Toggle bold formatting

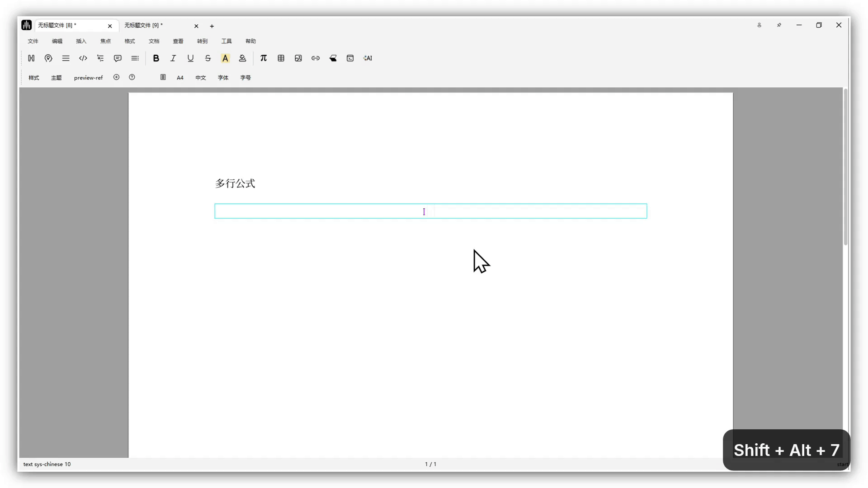point(156,58)
